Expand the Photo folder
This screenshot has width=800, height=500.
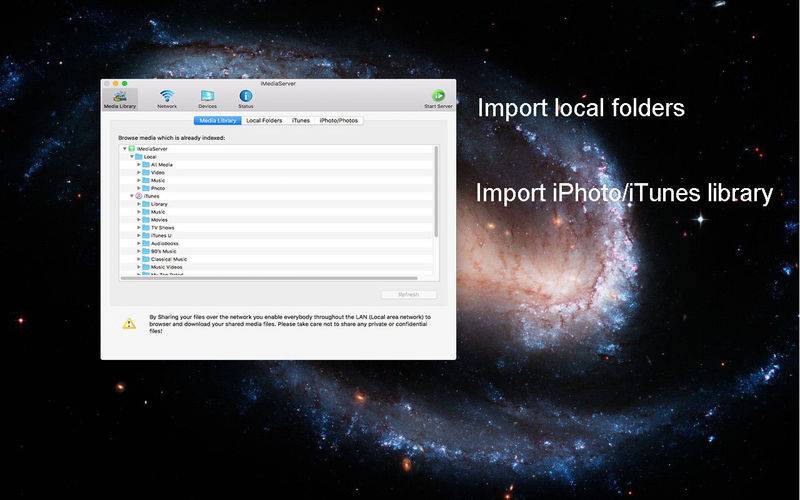pos(138,188)
